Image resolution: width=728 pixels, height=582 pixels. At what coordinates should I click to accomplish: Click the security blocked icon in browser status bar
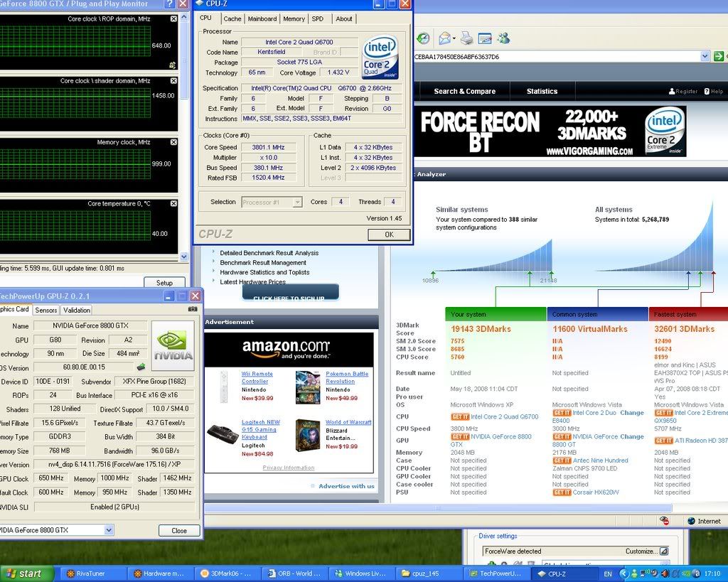click(x=665, y=521)
